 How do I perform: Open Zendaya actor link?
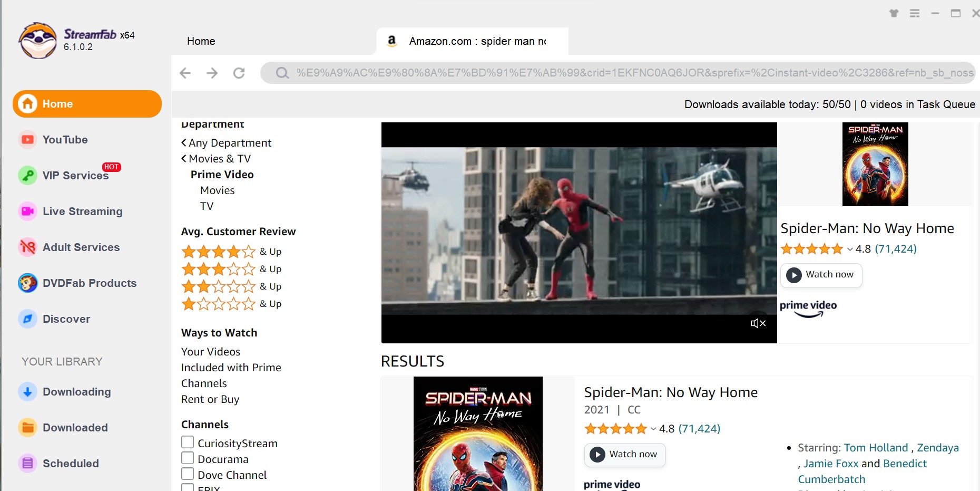pyautogui.click(x=938, y=448)
